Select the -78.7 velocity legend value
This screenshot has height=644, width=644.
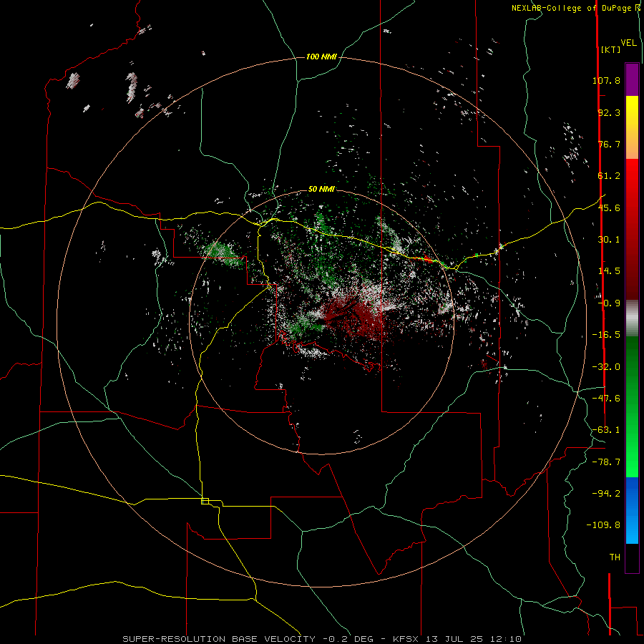tap(606, 462)
